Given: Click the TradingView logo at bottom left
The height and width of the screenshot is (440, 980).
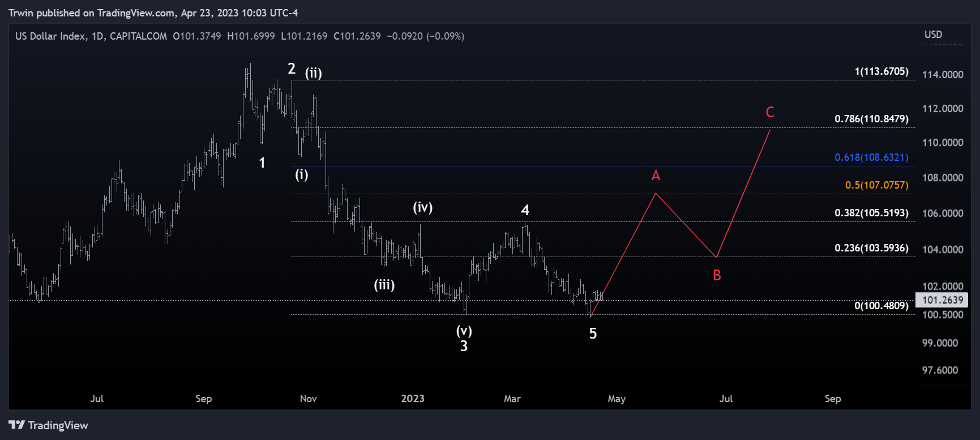Looking at the screenshot, I should (x=49, y=425).
